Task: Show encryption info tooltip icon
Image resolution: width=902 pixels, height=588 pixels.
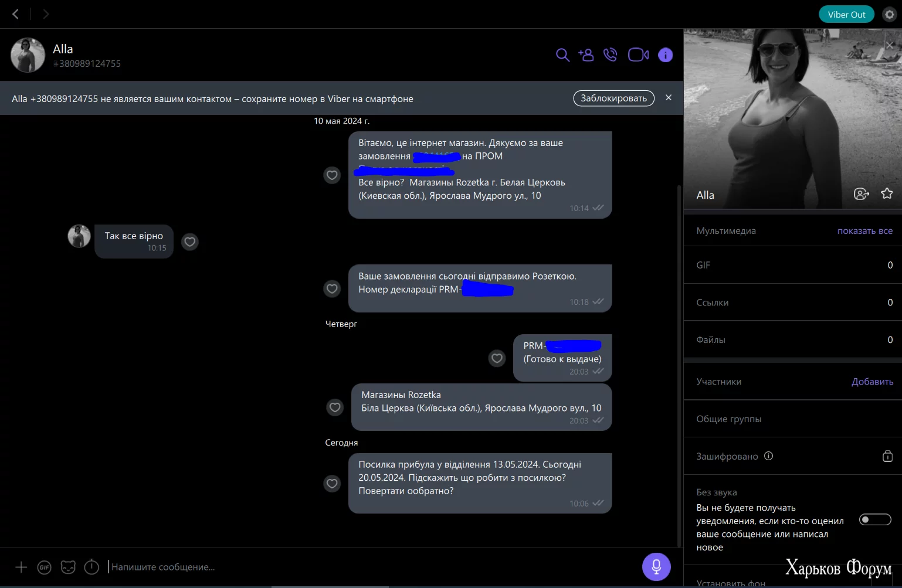Action: click(x=768, y=456)
